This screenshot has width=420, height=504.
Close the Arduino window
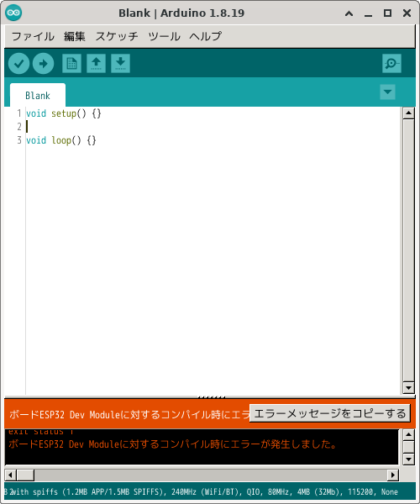tap(407, 13)
